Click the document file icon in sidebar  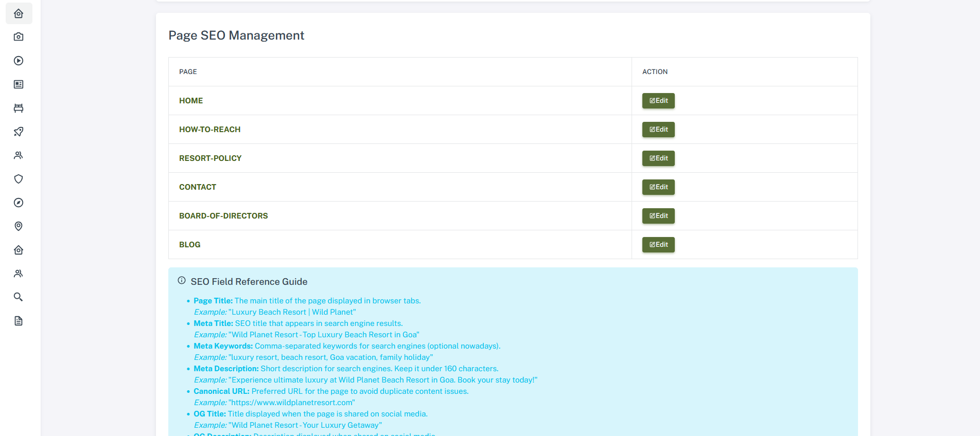point(19,321)
